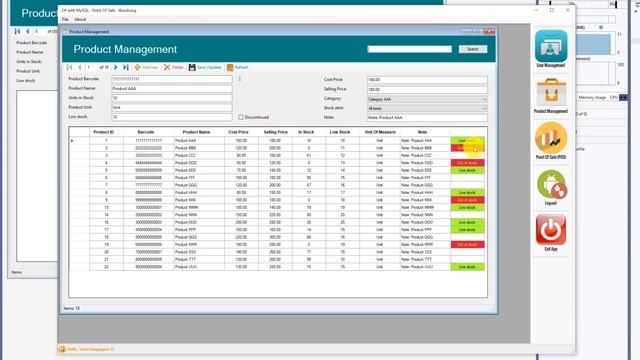
Task: Go to first record navigator arrow
Action: coord(70,67)
